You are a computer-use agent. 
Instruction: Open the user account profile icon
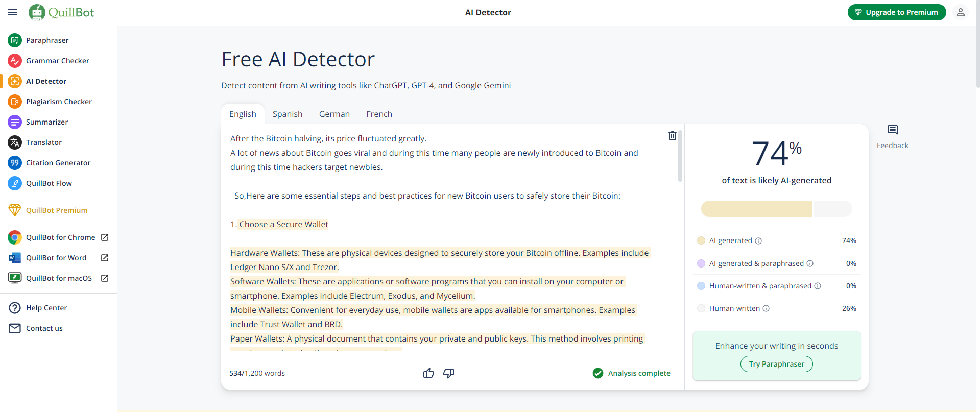tap(961, 12)
